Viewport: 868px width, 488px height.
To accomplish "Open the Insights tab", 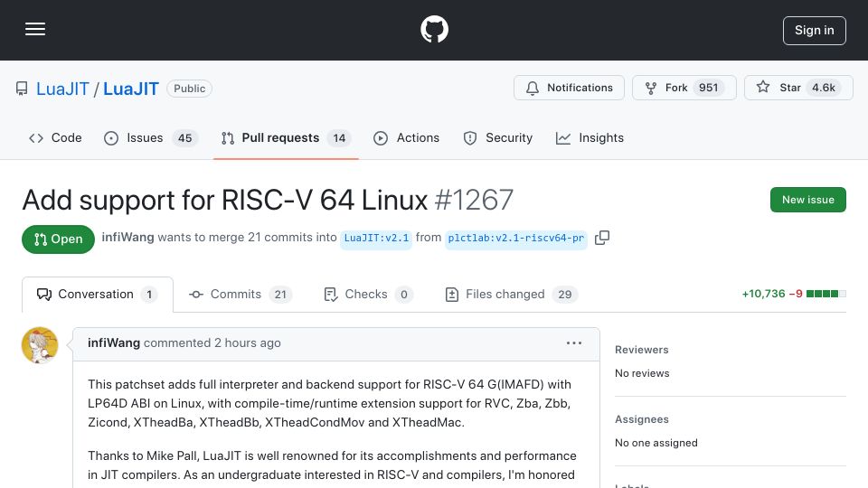I will [x=590, y=137].
